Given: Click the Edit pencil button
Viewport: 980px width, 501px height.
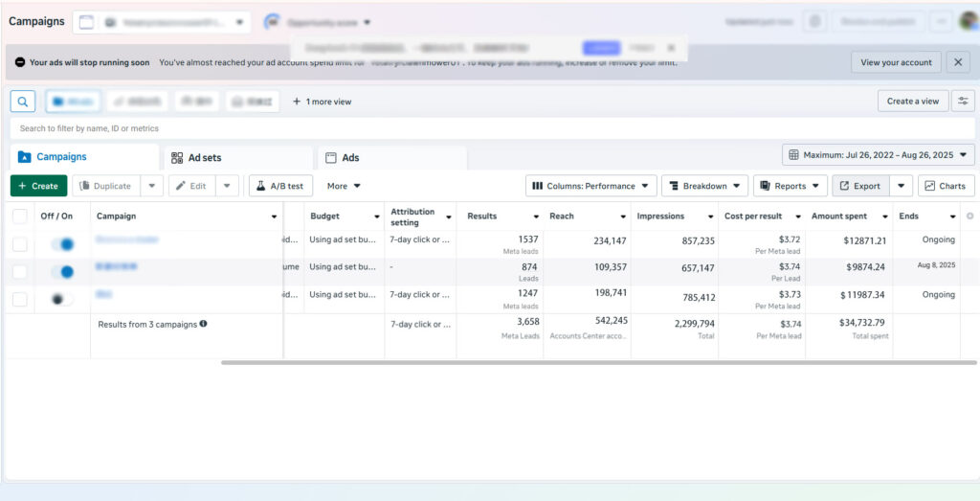Looking at the screenshot, I should point(191,186).
